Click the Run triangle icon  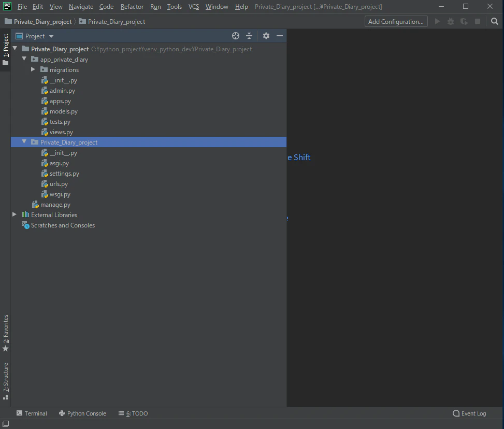pos(437,22)
